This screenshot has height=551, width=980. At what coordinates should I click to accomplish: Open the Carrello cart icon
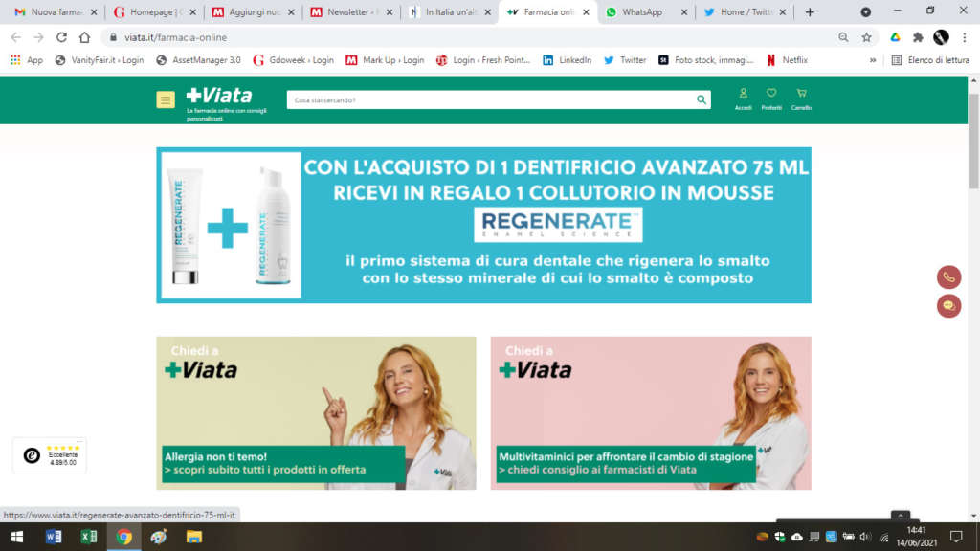tap(801, 99)
